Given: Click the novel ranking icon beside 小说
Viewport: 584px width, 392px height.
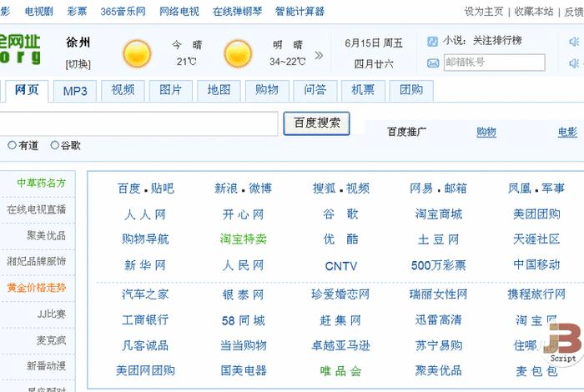Looking at the screenshot, I should click(x=432, y=41).
